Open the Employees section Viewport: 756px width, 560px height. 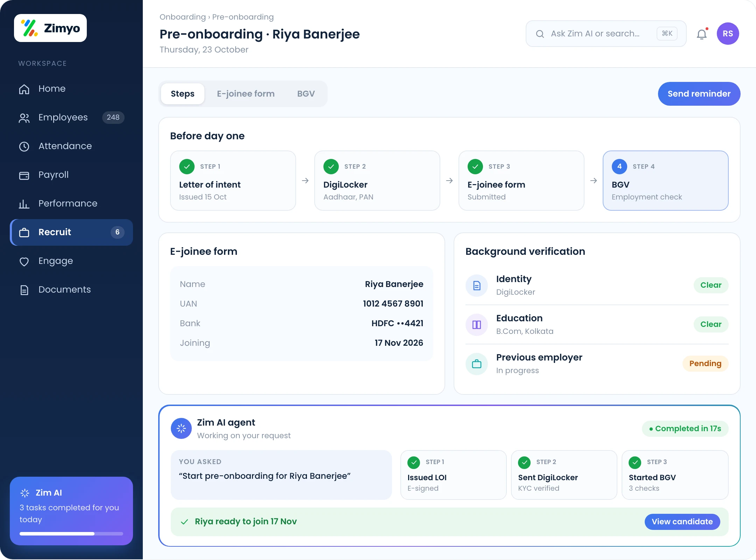click(71, 118)
